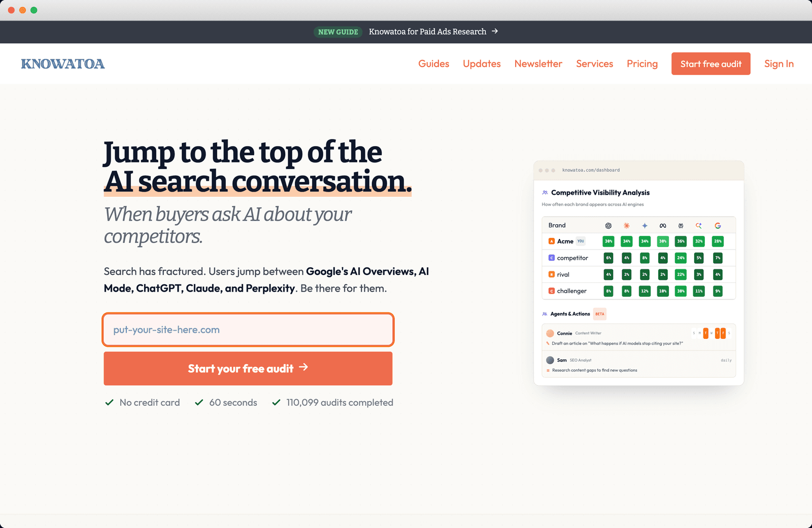
Task: Click the Content Writer role label
Action: click(588, 333)
